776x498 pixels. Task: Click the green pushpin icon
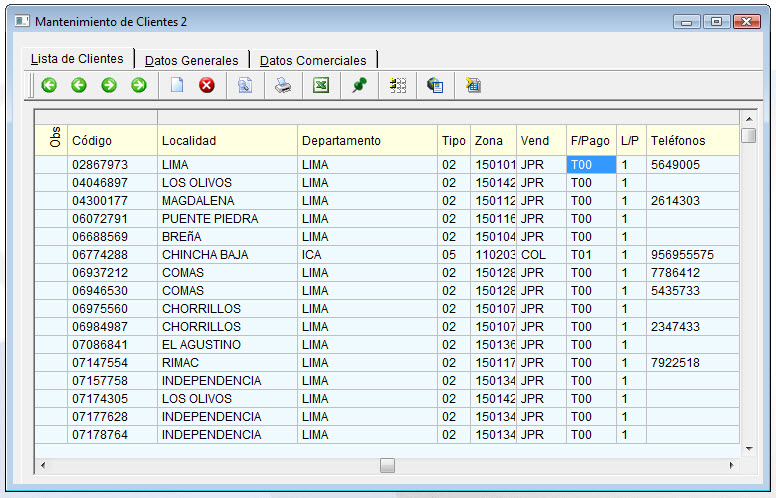tap(359, 86)
